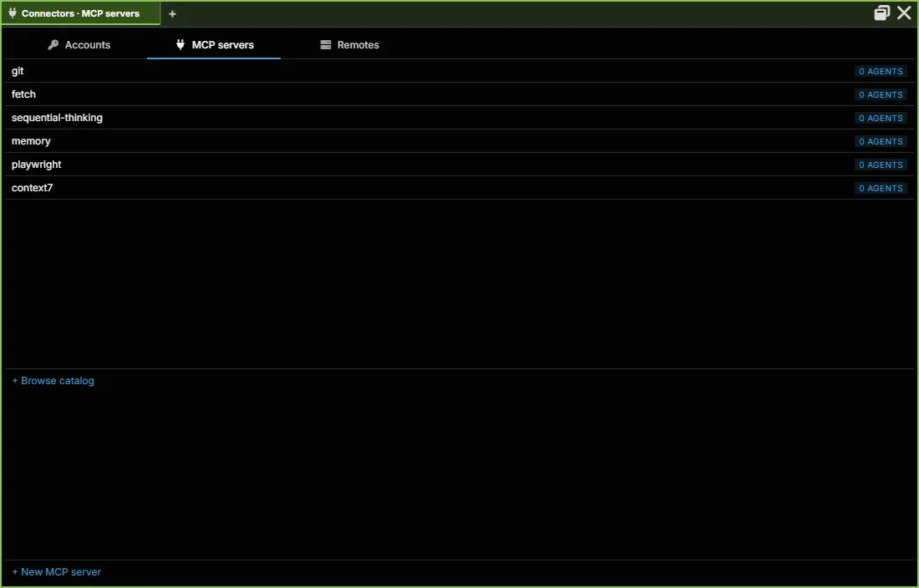Open the git server entry
This screenshot has height=588, width=919.
[x=459, y=71]
